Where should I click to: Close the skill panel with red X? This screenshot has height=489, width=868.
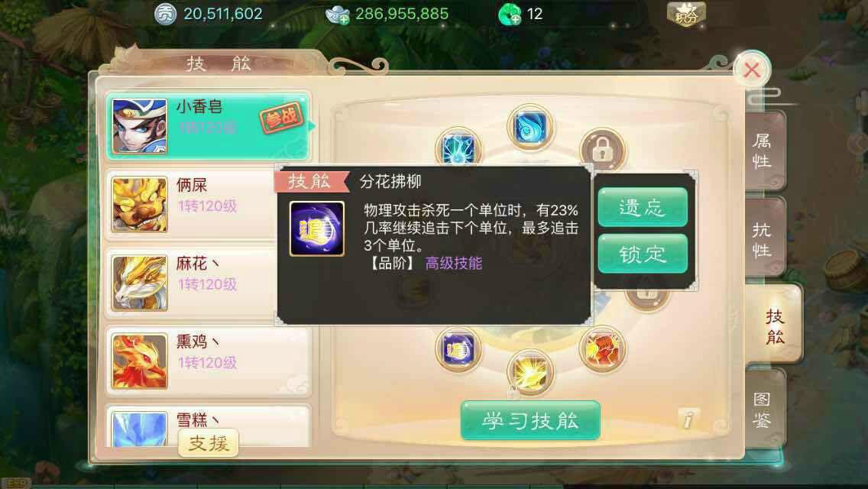[751, 70]
